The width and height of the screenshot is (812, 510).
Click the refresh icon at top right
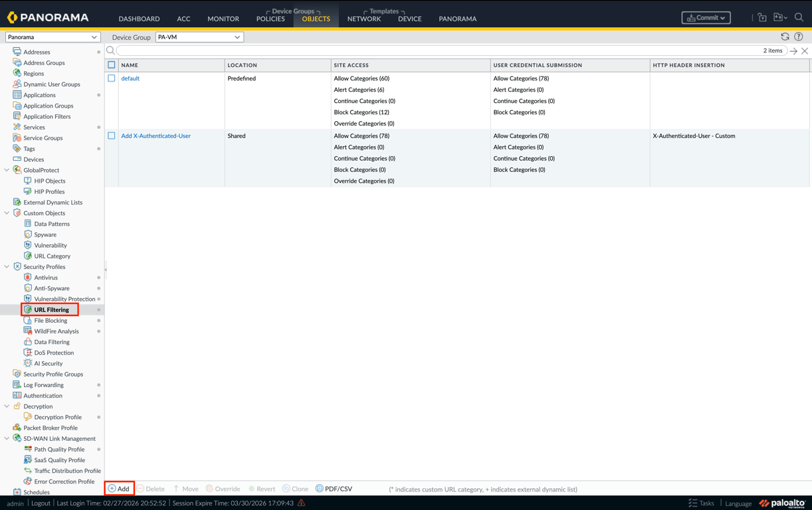click(785, 37)
